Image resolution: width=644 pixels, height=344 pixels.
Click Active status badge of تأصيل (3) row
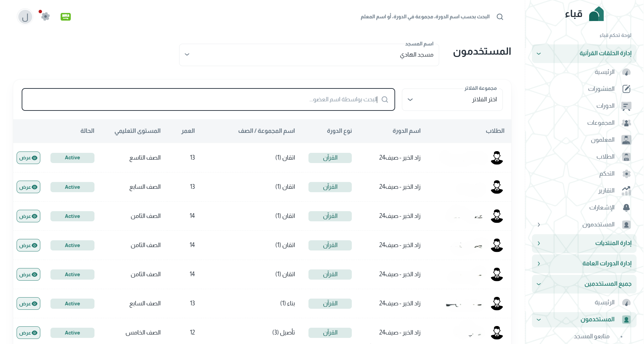pyautogui.click(x=72, y=333)
